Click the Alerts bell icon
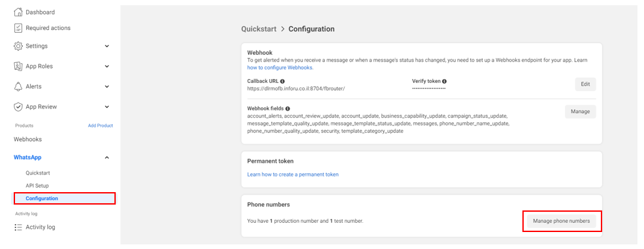Viewport: 644px width, 249px height. pos(18,86)
